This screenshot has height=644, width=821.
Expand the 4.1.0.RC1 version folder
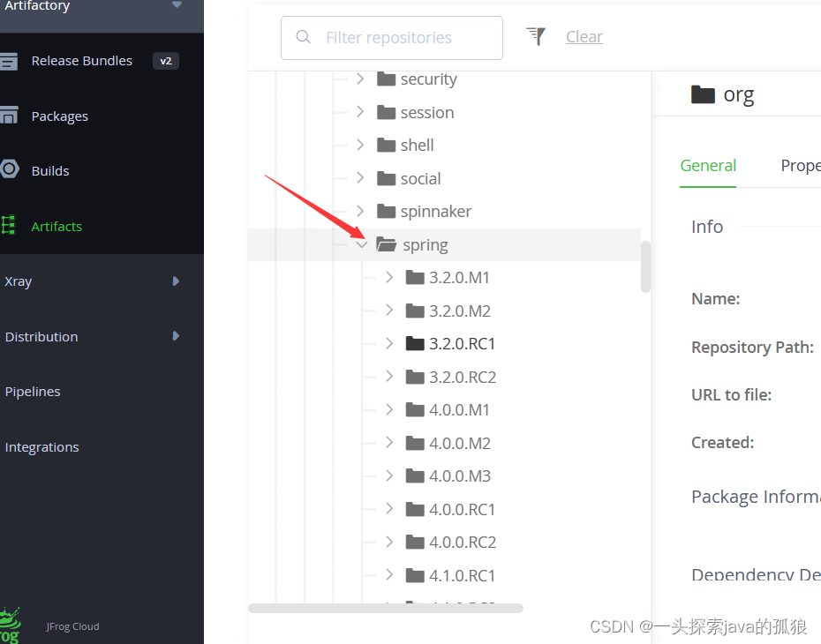(389, 575)
